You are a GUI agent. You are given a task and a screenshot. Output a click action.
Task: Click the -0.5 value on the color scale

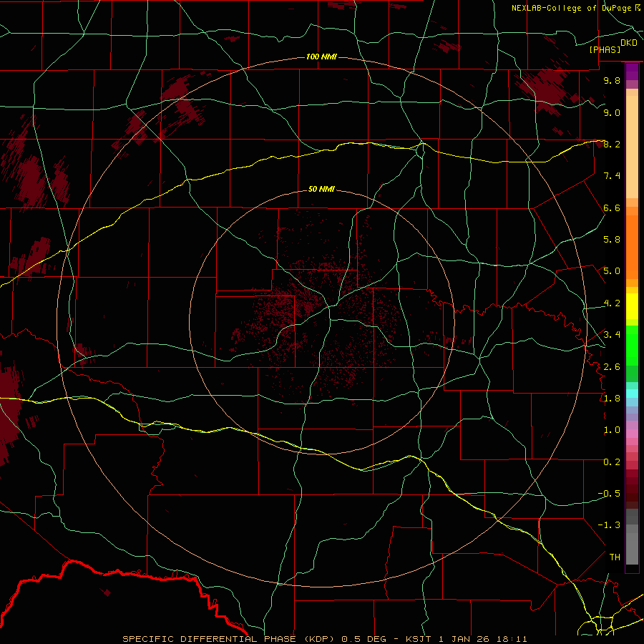coord(609,494)
